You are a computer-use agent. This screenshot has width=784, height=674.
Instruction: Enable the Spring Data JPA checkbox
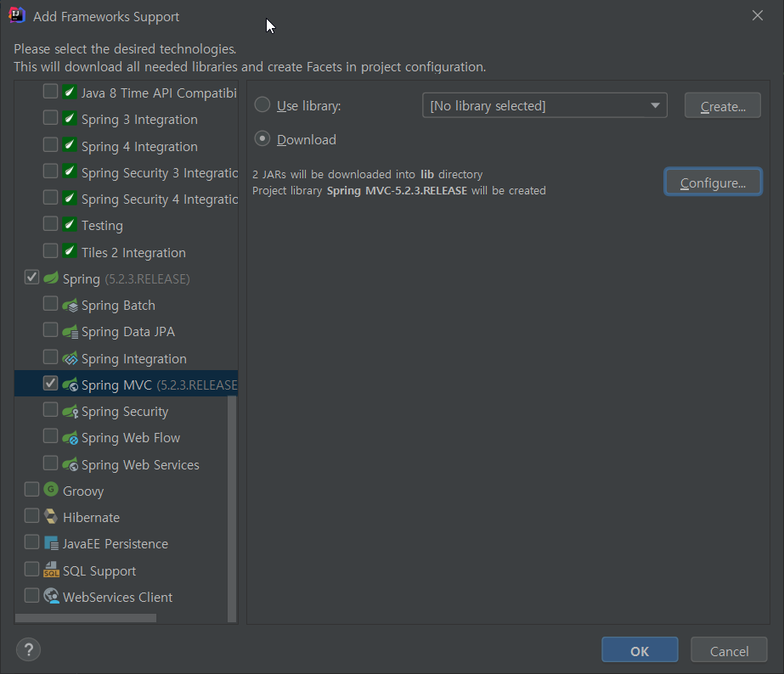click(50, 330)
